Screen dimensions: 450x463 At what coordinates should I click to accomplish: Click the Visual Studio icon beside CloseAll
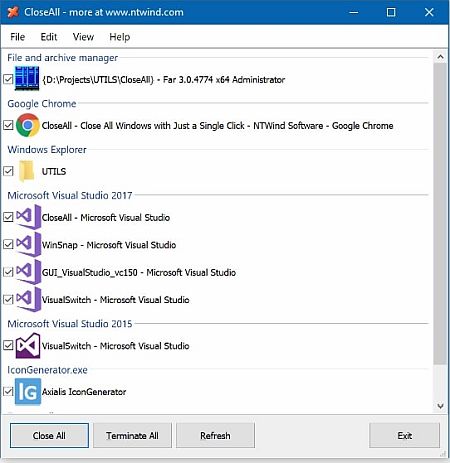[x=28, y=217]
